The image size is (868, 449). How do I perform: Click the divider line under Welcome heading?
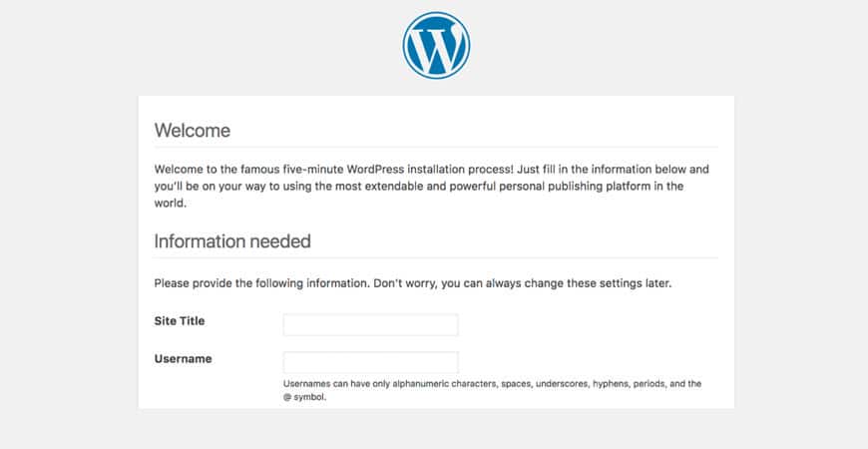point(436,148)
